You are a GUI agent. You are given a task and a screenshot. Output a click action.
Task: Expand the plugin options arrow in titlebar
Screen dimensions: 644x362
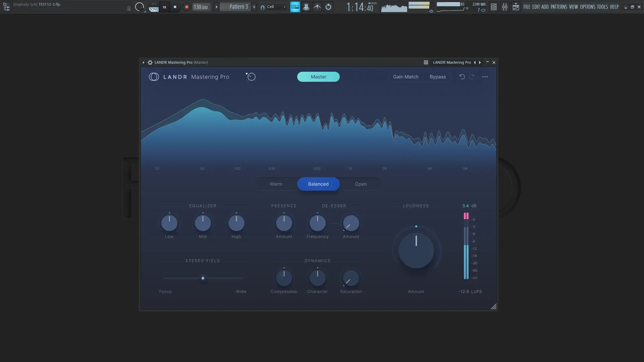pyautogui.click(x=143, y=62)
